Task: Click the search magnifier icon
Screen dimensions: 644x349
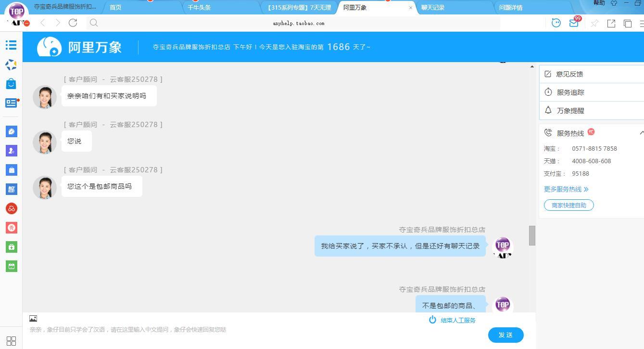Action: click(x=94, y=23)
